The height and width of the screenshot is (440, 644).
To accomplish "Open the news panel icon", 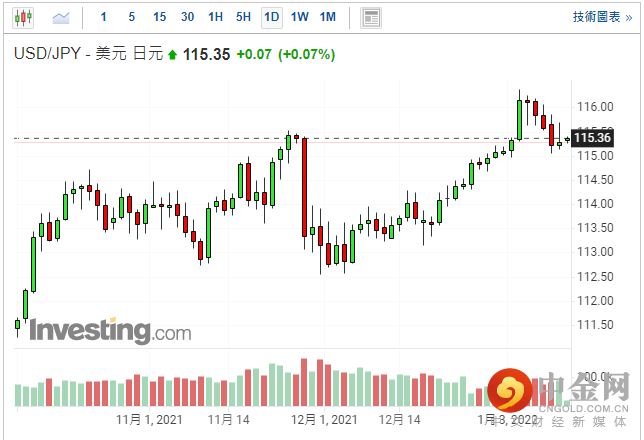I will coord(371,18).
